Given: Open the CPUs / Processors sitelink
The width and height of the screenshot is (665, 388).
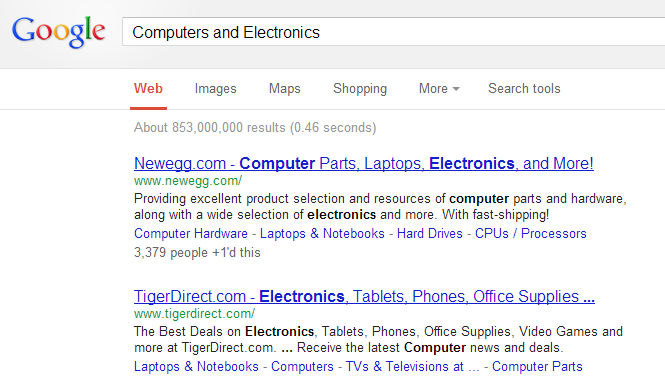Looking at the screenshot, I should 531,234.
